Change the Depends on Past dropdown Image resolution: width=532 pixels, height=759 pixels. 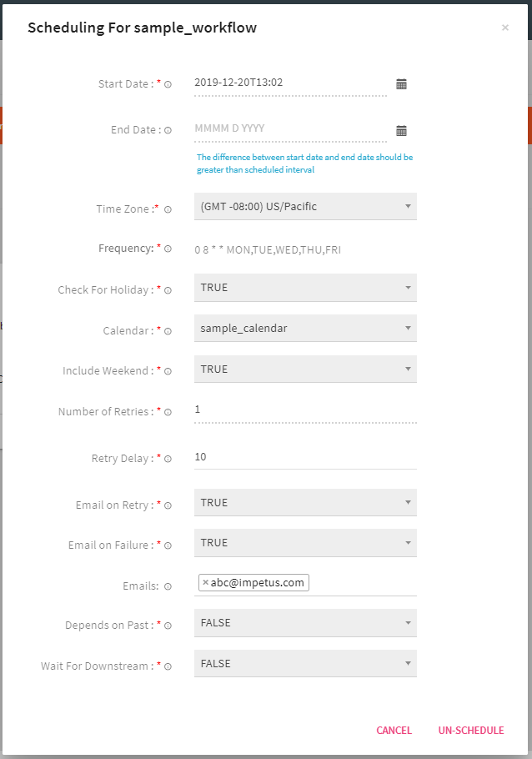pos(305,623)
